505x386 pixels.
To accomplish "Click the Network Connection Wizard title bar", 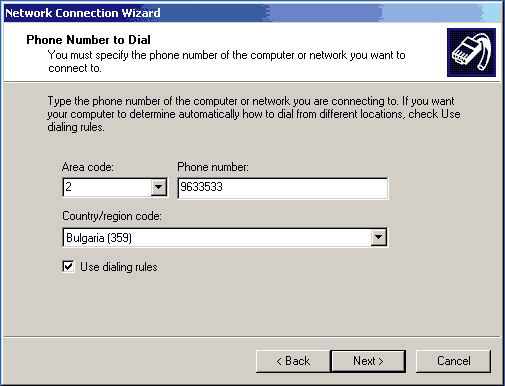I will click(x=252, y=13).
